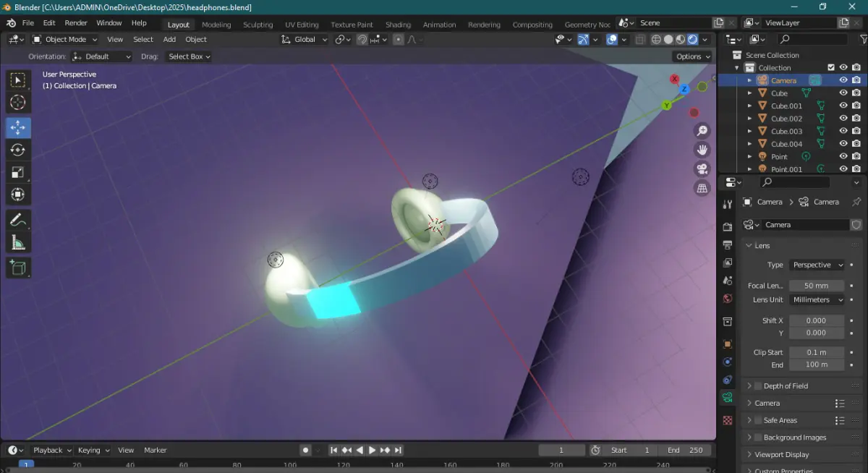Hide Camera object with eye icon

point(843,80)
